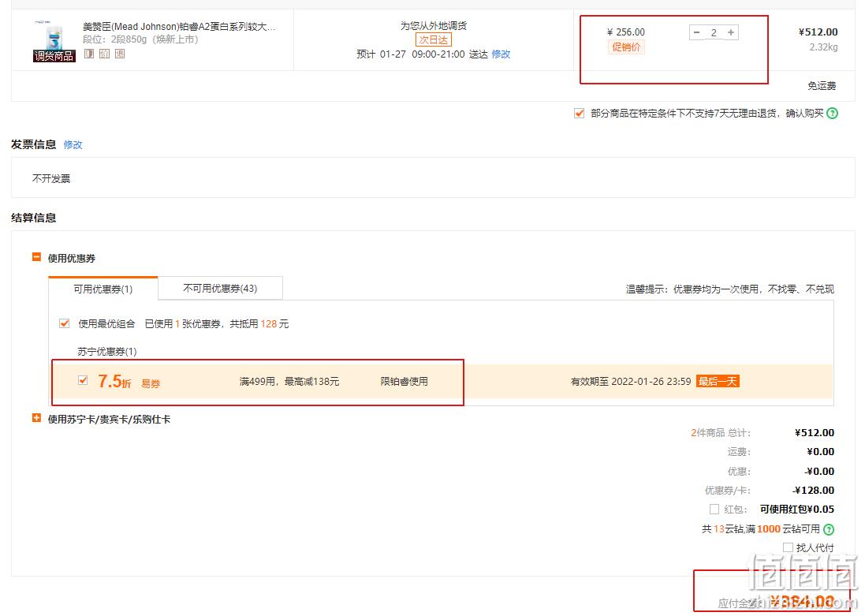
Task: Click the ¥ 256.00 unit price
Action: (x=625, y=32)
